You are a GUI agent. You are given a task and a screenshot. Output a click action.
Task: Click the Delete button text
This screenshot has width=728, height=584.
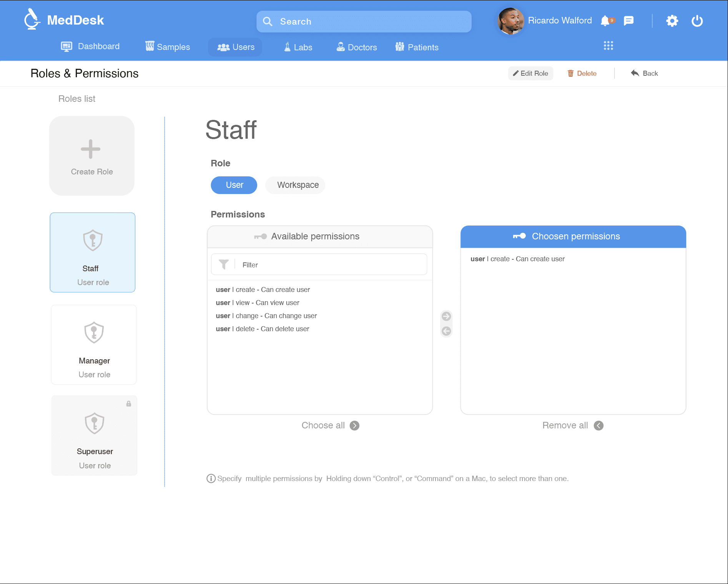[587, 73]
